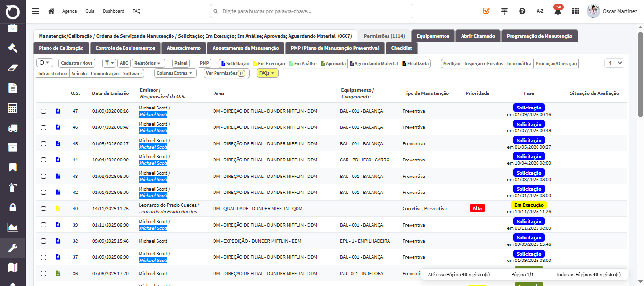Switch to the Equipamentos tab

coord(433,36)
